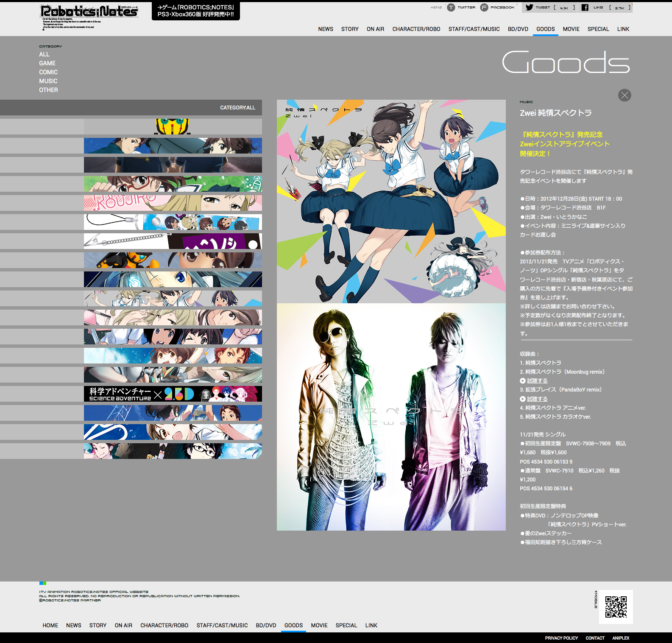The image size is (672, 643).
Task: Open SPECIAL in top navigation
Action: (x=598, y=29)
